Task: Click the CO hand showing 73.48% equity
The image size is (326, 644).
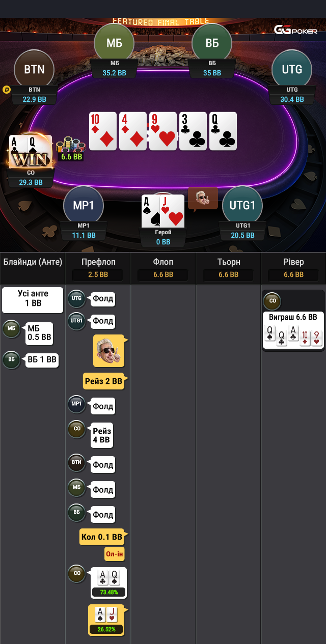Action: (108, 583)
